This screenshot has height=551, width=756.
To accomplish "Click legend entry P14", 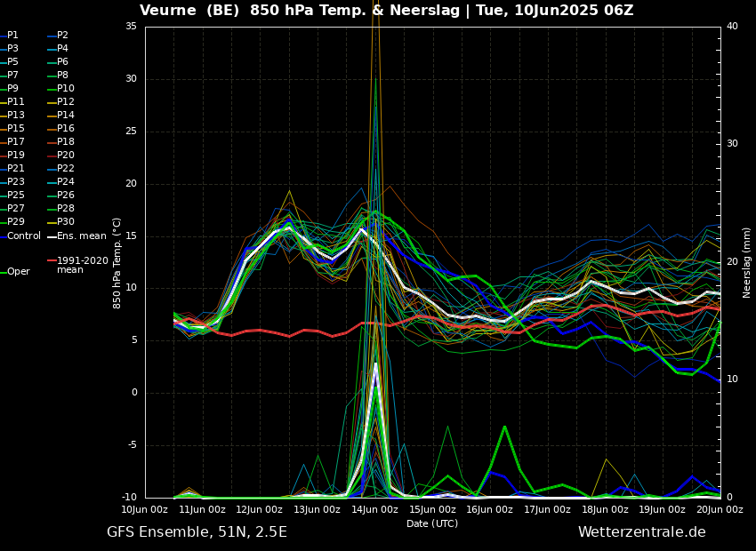I will click(60, 116).
